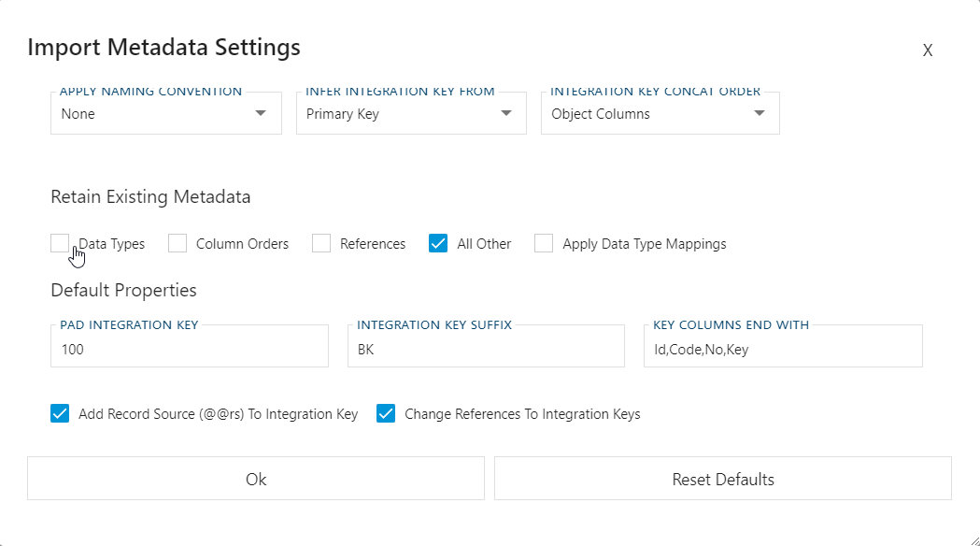Screen dimensions: 980x546
Task: Click the Integration Key Concat Order chevron arrow
Action: (760, 112)
